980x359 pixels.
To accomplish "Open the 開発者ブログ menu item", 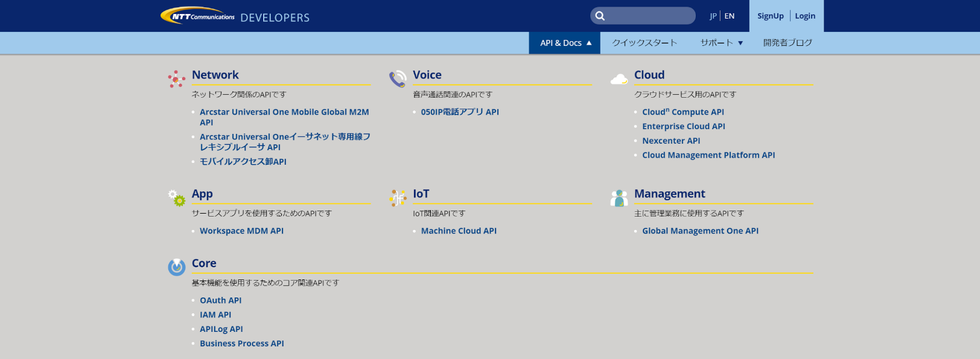I will click(x=787, y=43).
